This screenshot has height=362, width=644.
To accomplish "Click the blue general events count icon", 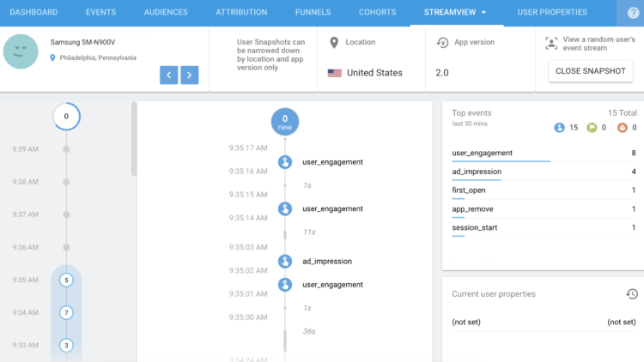I will [559, 128].
